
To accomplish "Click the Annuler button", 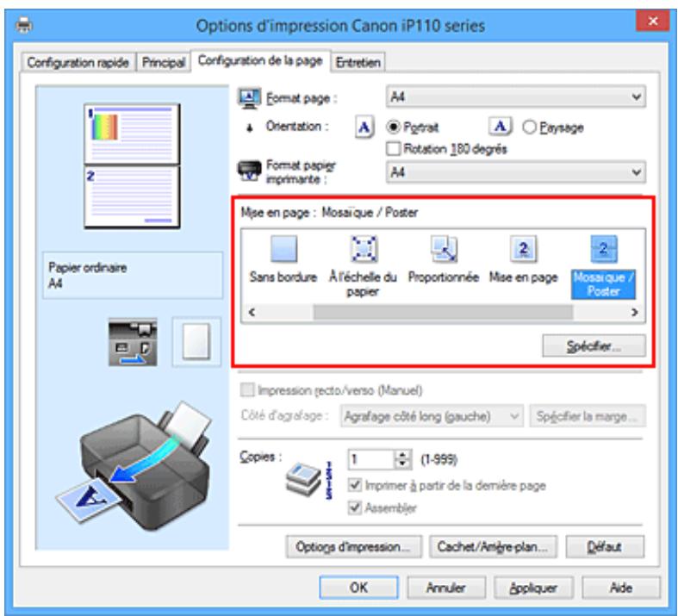I will (445, 588).
